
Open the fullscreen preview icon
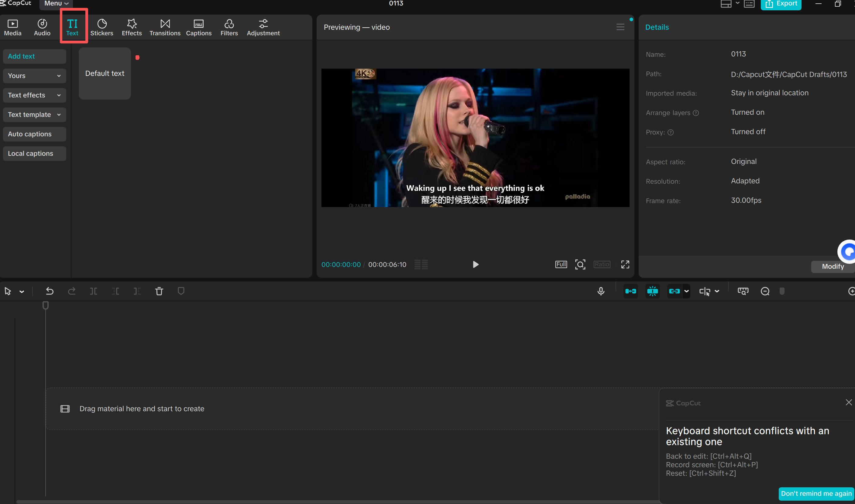625,264
